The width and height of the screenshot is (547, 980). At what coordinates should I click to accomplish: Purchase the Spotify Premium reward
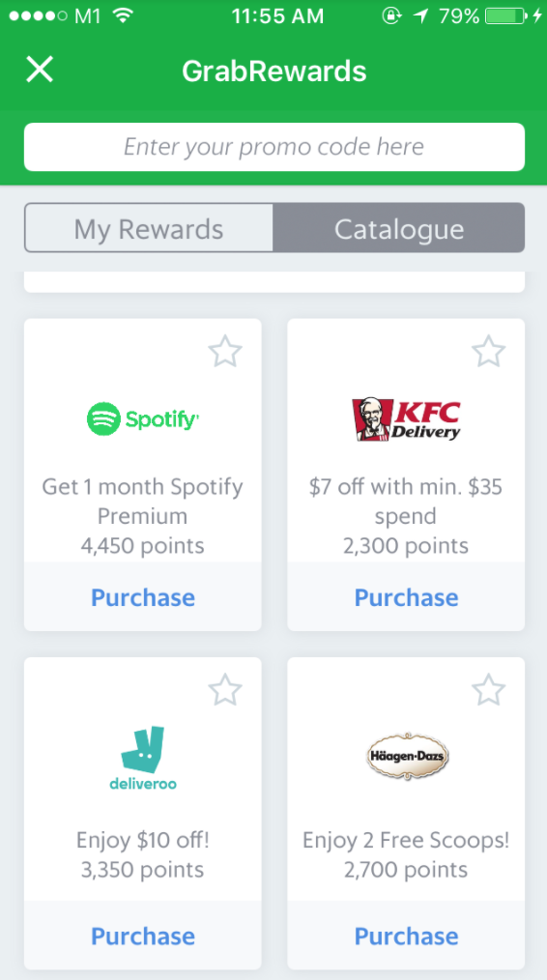142,597
